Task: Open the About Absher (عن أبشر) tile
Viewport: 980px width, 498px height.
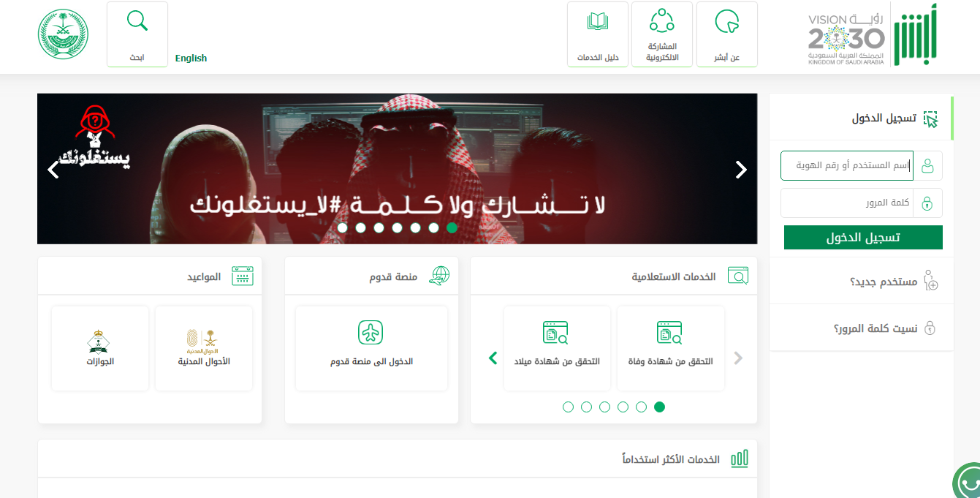Action: (x=727, y=34)
